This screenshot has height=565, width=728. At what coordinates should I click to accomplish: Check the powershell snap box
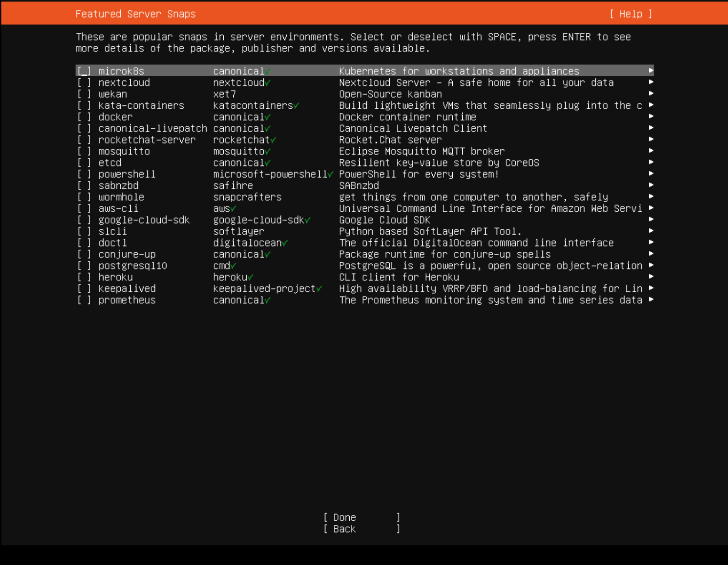[84, 174]
